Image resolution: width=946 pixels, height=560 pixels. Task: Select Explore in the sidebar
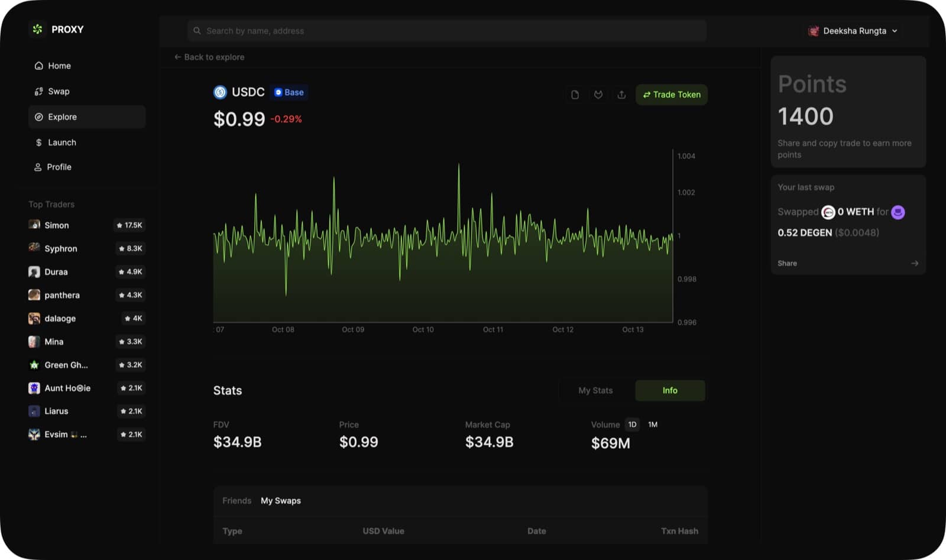click(x=86, y=116)
